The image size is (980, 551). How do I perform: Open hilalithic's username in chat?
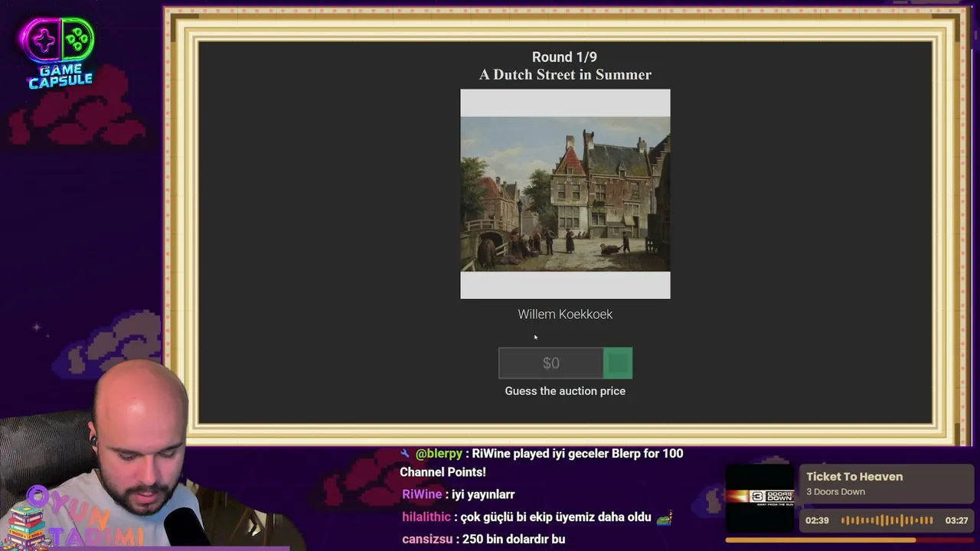[x=426, y=517]
